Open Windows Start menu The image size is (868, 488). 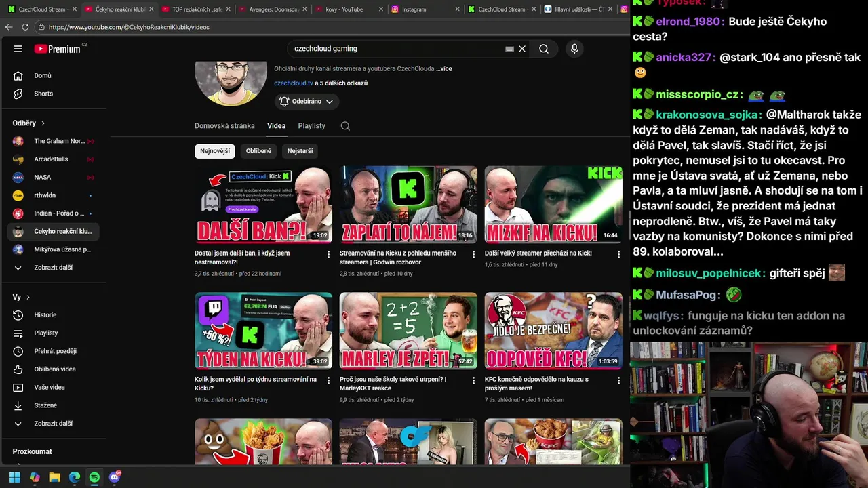[x=14, y=477]
